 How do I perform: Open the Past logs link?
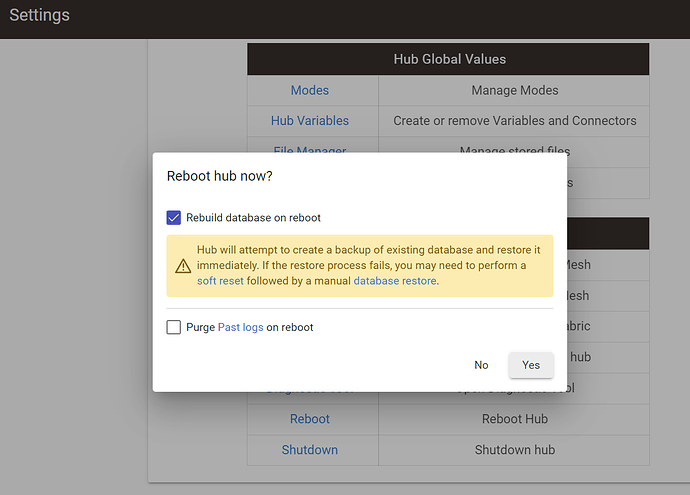pos(240,327)
